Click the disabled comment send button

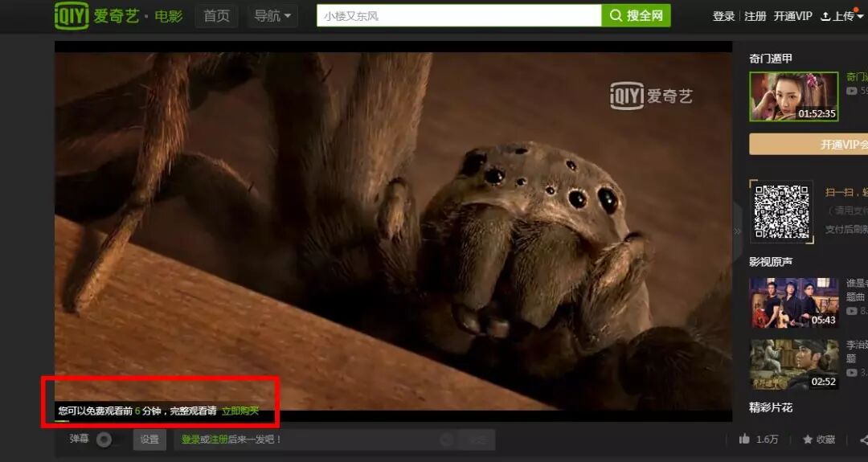(477, 440)
